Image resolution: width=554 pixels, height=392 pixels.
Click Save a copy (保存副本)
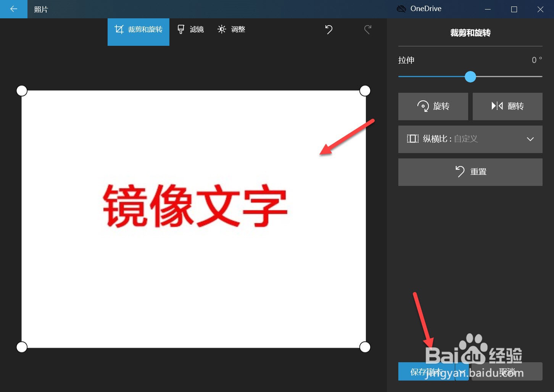point(426,371)
